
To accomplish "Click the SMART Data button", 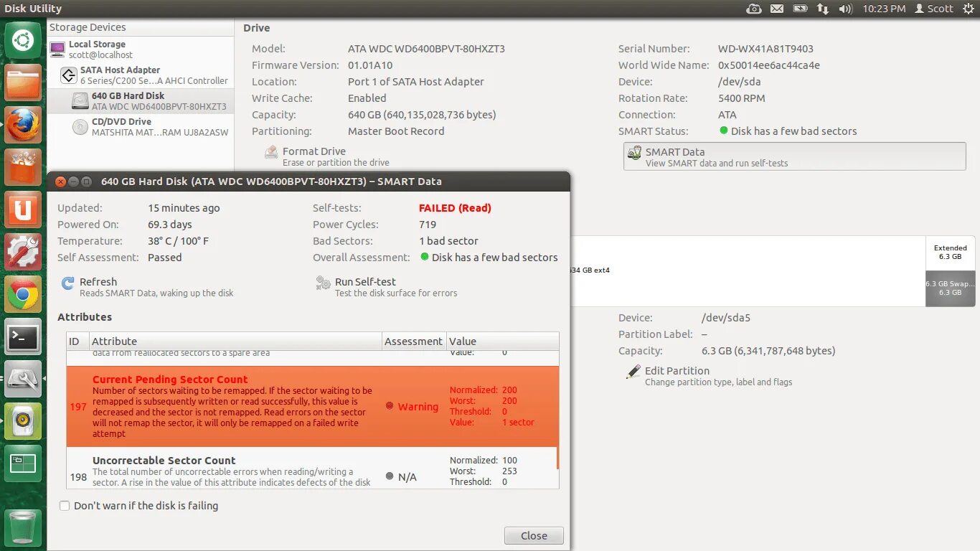I will (x=795, y=156).
